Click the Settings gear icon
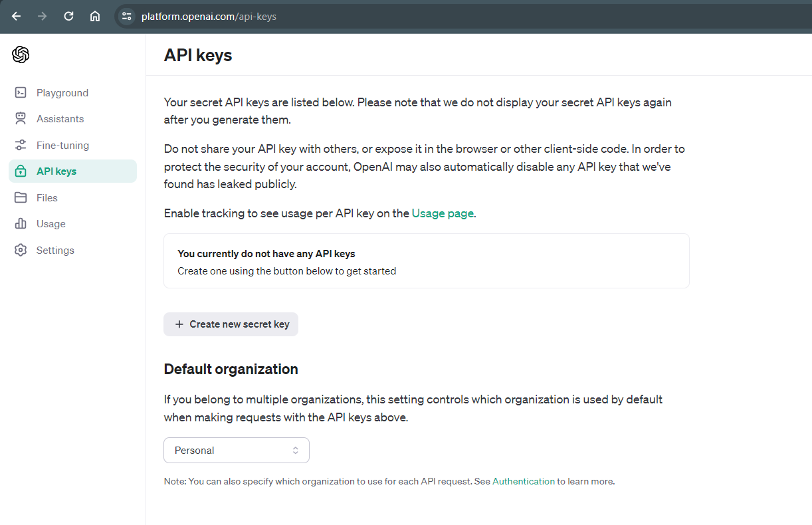 coord(21,251)
